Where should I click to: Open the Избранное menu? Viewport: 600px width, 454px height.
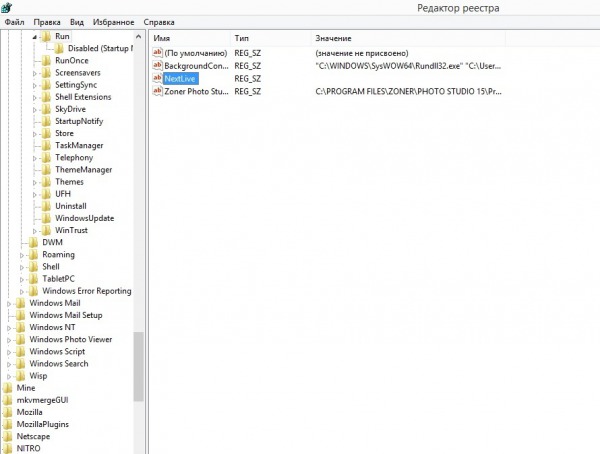point(113,22)
